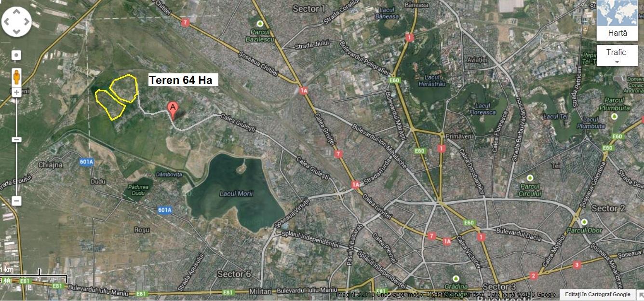The image size is (644, 301).
Task: Click the My Location button
Action: tap(16, 55)
